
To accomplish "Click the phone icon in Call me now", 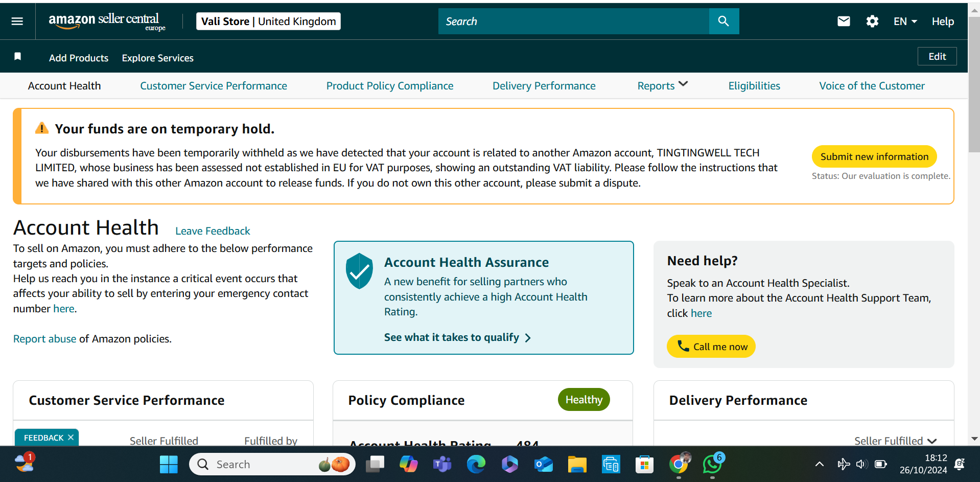I will point(683,346).
